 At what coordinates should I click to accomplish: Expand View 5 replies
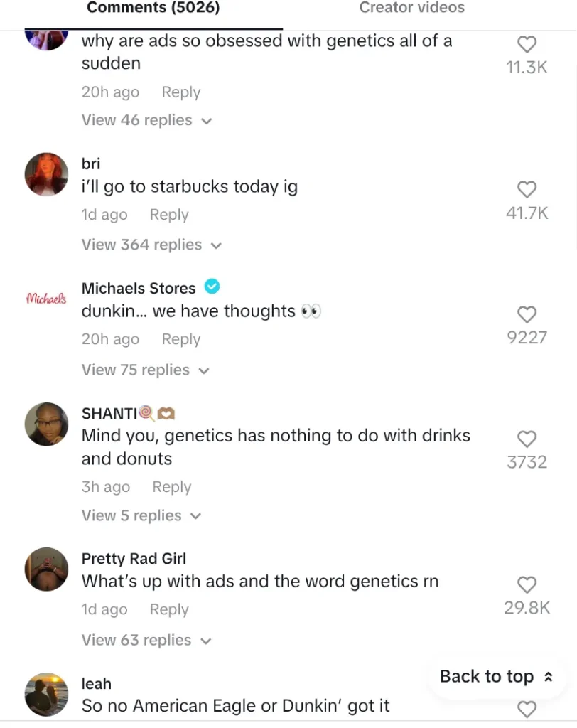141,515
